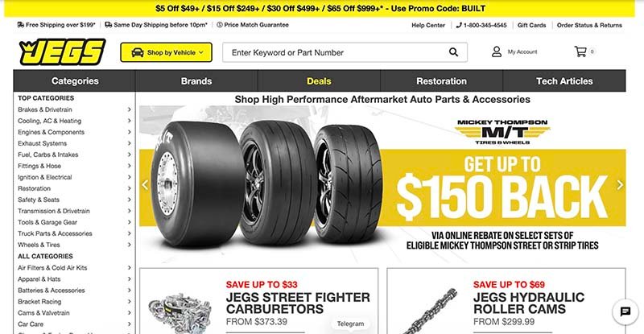This screenshot has width=644, height=334.
Task: Go to next banner slide arrow
Action: pos(620,185)
